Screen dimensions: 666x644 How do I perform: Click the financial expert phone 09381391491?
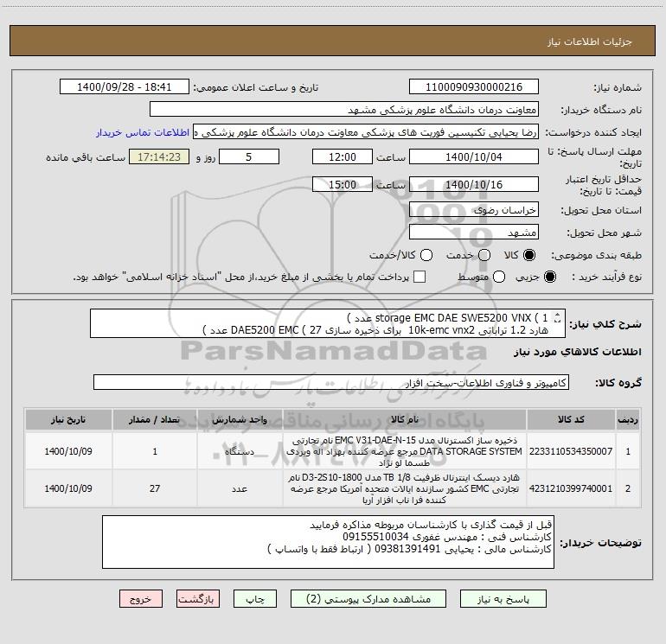coord(407,549)
